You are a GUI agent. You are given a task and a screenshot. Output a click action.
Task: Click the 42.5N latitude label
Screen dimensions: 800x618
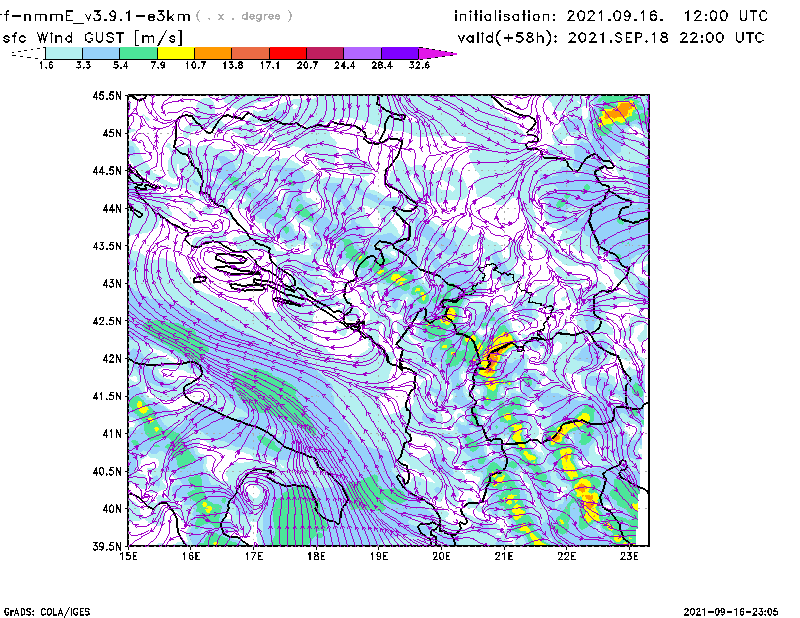click(x=107, y=321)
